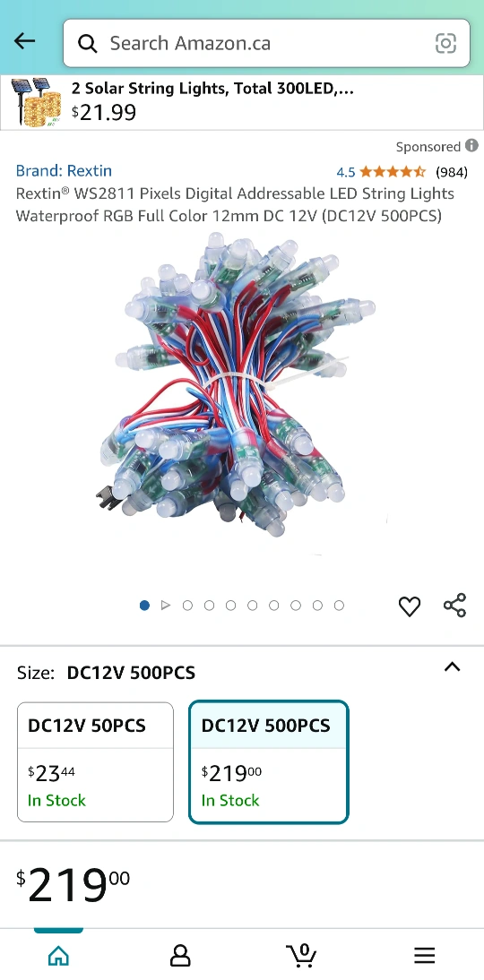Collapse the Size section chevron

pyautogui.click(x=452, y=666)
